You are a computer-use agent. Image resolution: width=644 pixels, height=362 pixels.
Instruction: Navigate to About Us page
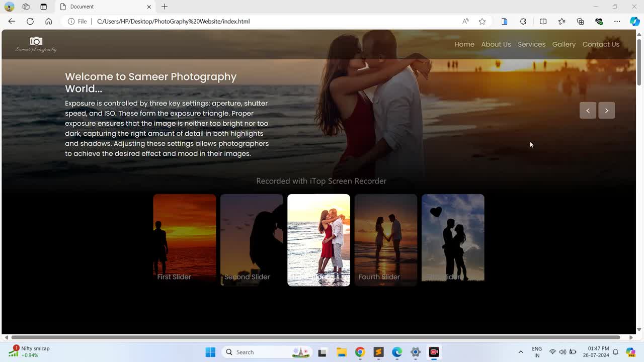496,44
